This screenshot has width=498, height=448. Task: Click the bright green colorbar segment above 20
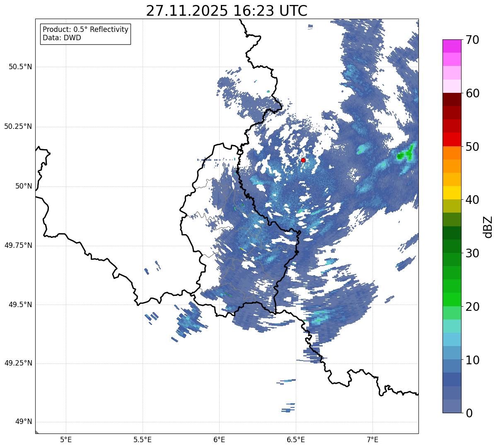pyautogui.click(x=452, y=299)
